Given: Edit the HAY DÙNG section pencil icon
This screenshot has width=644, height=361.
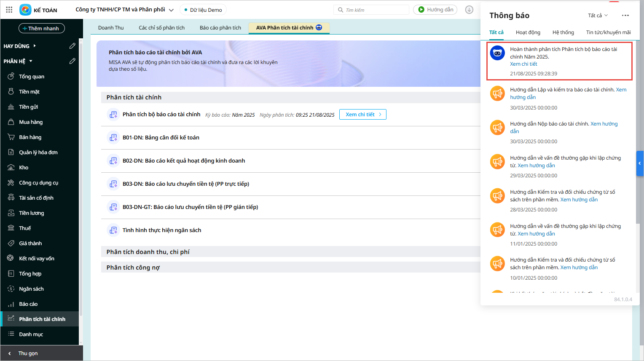Looking at the screenshot, I should [72, 46].
